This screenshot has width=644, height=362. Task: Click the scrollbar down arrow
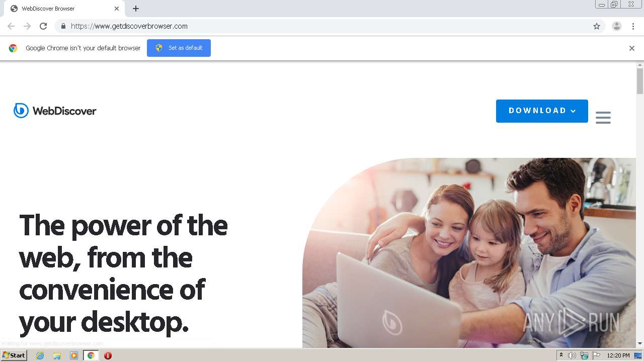640,344
